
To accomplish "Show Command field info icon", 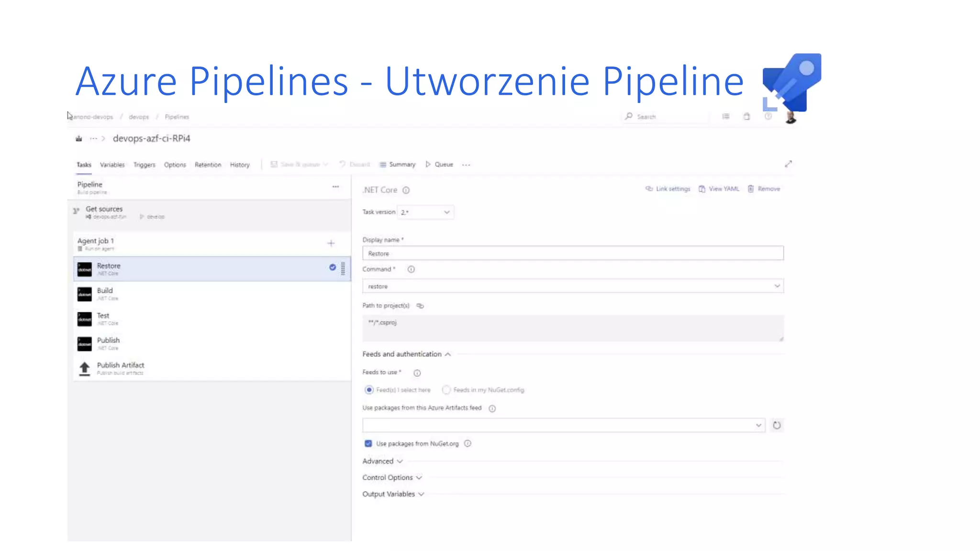I will (x=411, y=269).
